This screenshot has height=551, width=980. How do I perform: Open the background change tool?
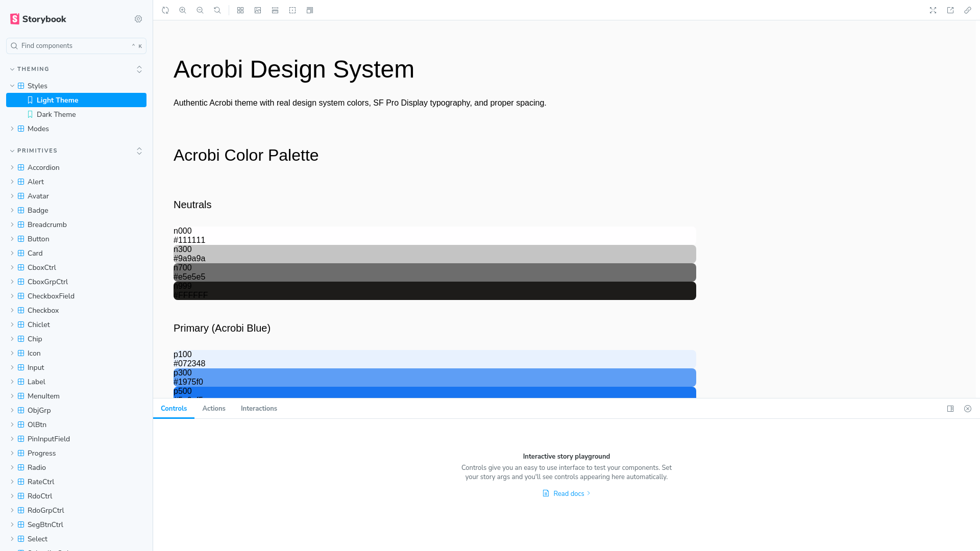(258, 10)
